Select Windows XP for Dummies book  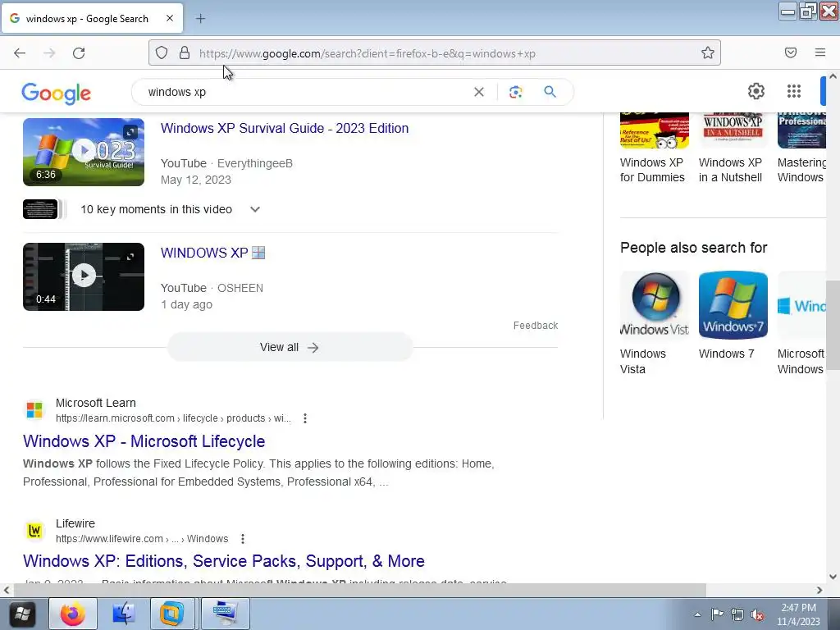coord(654,148)
